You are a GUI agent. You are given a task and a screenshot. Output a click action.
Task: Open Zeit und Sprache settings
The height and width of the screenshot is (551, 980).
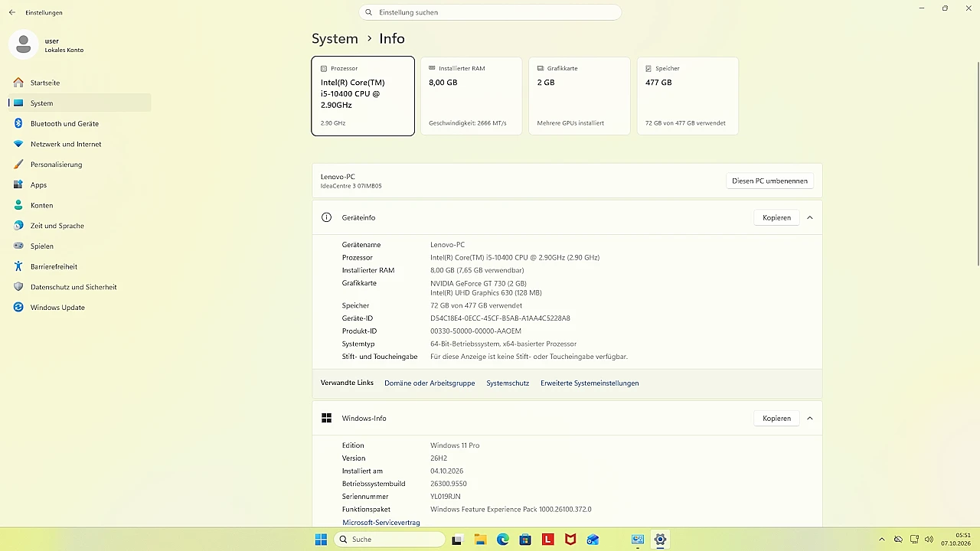coord(80,226)
